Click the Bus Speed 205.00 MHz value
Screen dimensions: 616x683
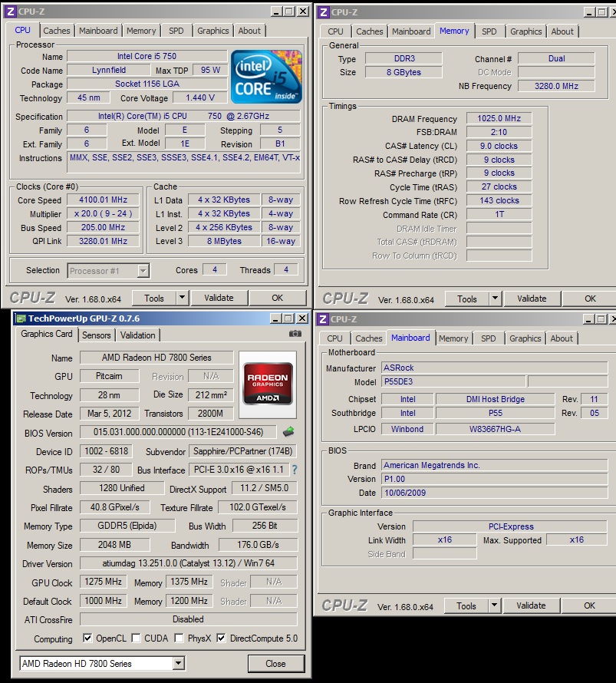pos(103,227)
